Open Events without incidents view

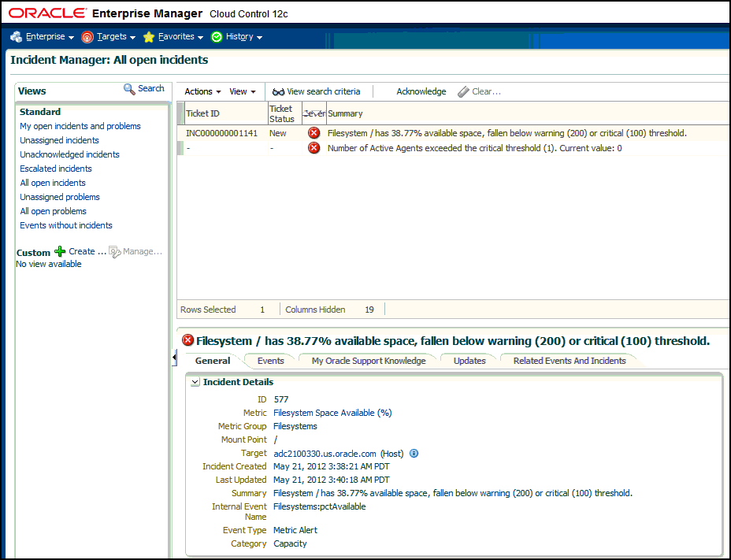tap(66, 226)
